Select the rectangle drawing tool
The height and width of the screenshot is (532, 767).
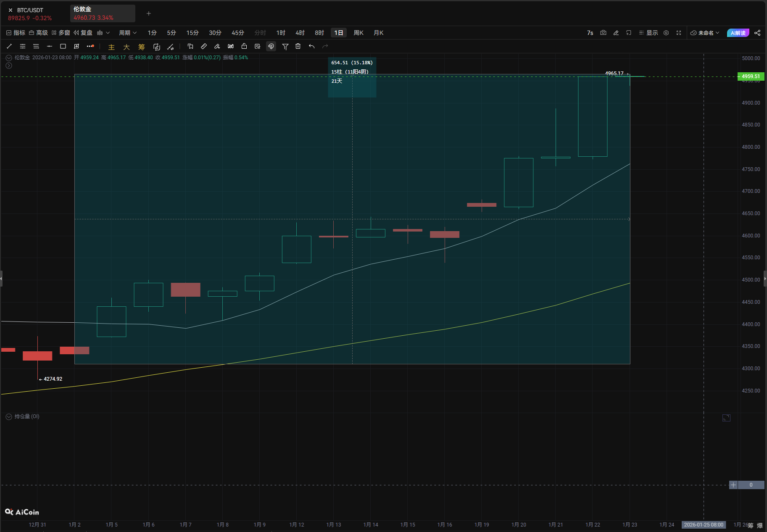click(63, 46)
